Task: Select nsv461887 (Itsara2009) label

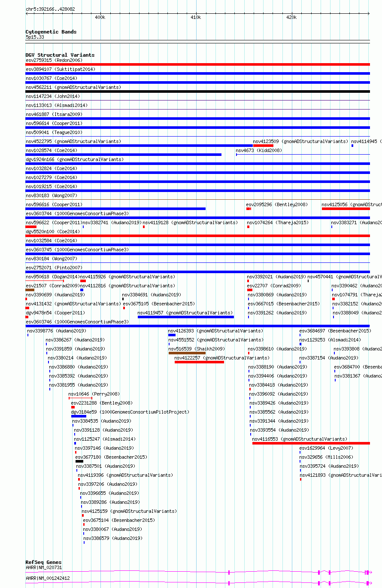Action: (54, 114)
